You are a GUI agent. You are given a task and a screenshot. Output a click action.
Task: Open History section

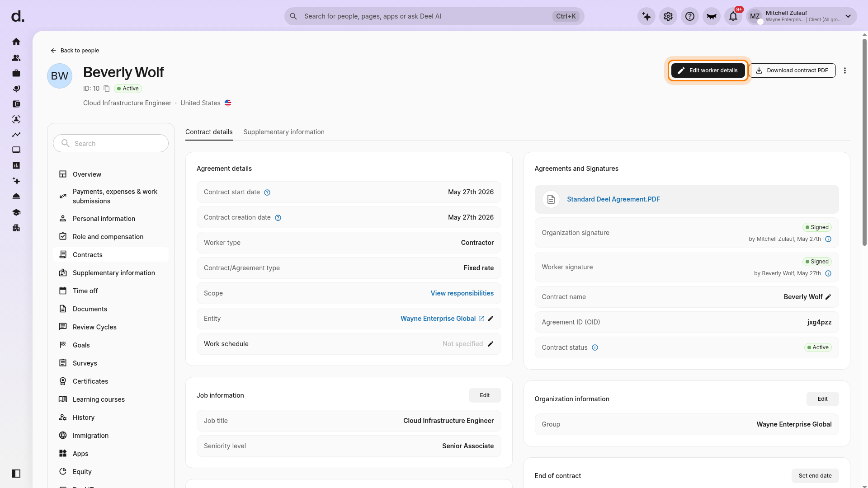coord(111,418)
